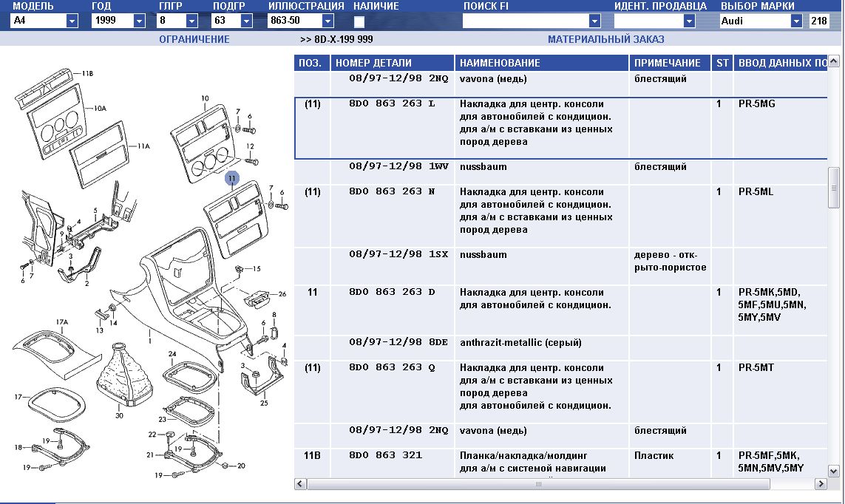Click callout 26 on the diagram
The image size is (845, 504).
coord(282,294)
